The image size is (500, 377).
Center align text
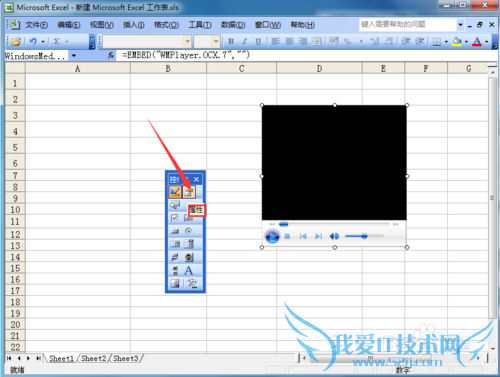tap(289, 41)
